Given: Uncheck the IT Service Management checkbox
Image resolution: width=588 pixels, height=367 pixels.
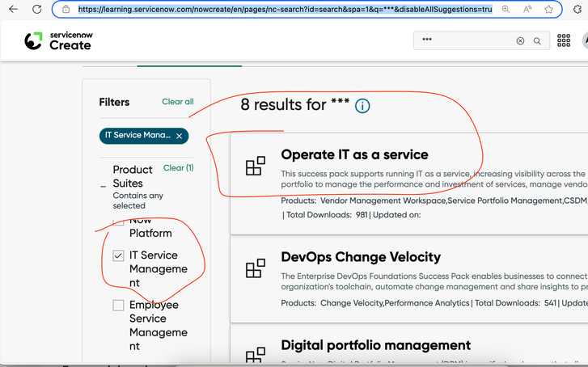Looking at the screenshot, I should pyautogui.click(x=118, y=255).
